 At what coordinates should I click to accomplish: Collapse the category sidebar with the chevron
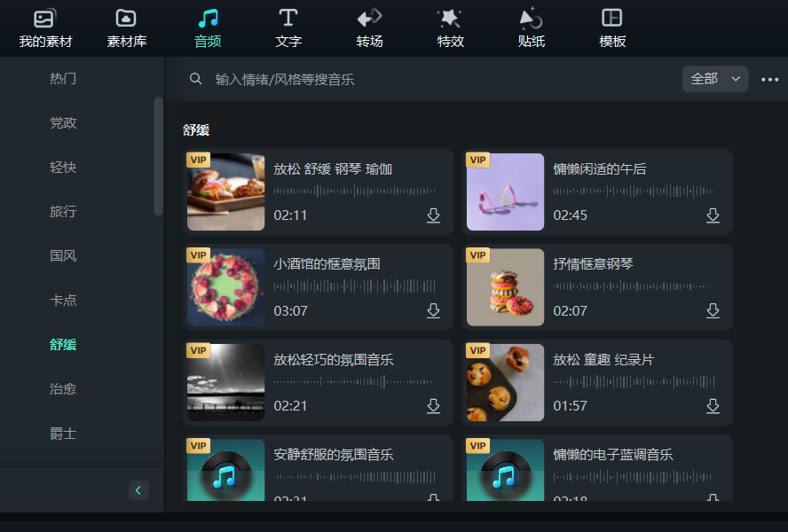138,489
